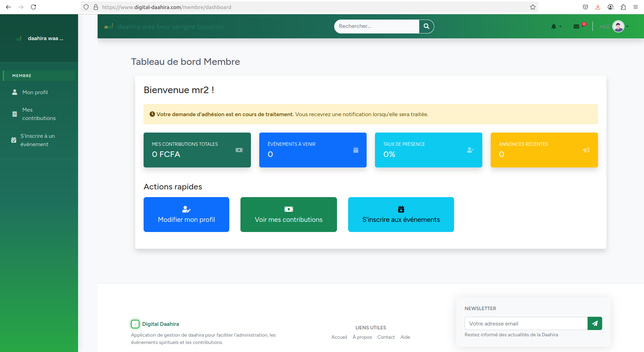Open the Aide footer link

405,337
